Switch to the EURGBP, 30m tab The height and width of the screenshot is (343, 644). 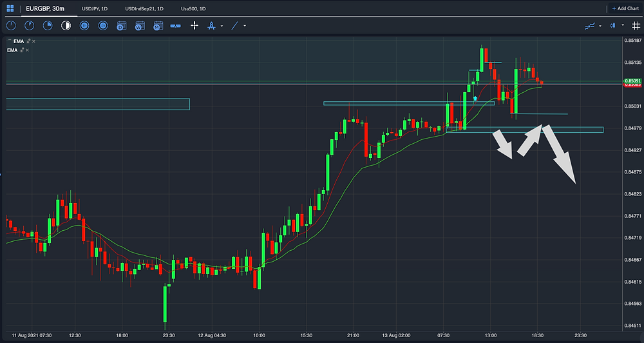tap(45, 8)
